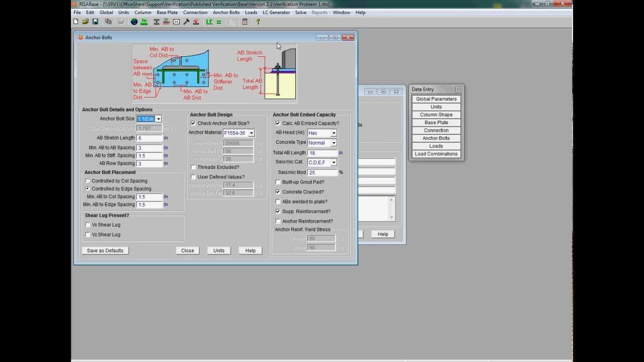Screen dimensions: 644x362
Task: Enable the Built-up Grout Pad checkbox
Action: tap(278, 182)
